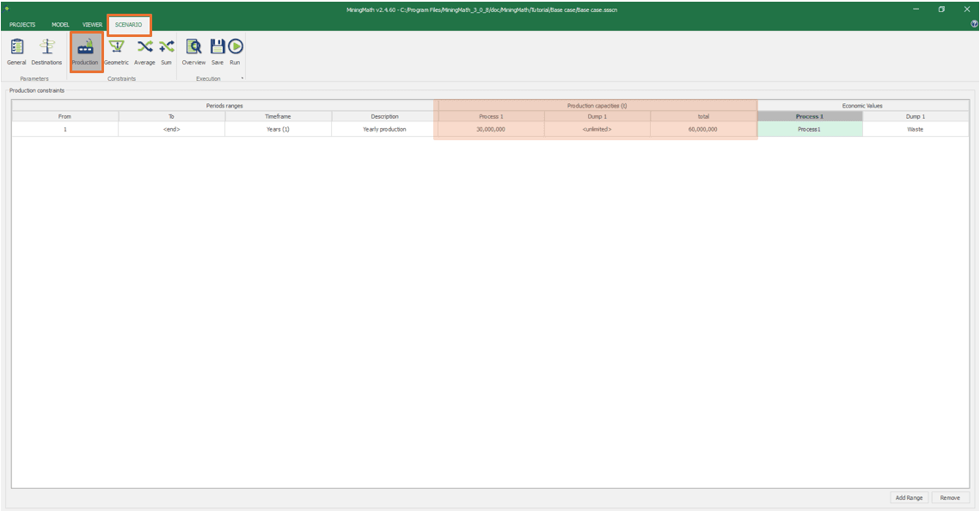Select the green Process1 economic value cell

[809, 129]
